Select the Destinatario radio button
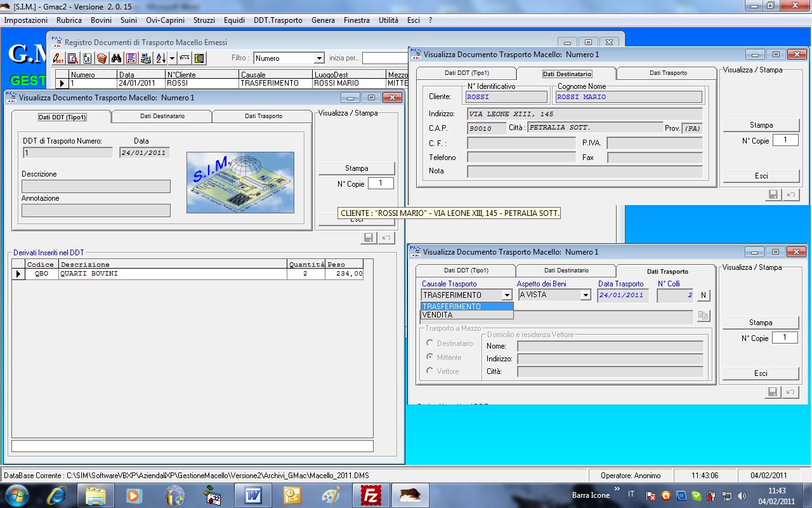This screenshot has width=812, height=508. [x=430, y=344]
